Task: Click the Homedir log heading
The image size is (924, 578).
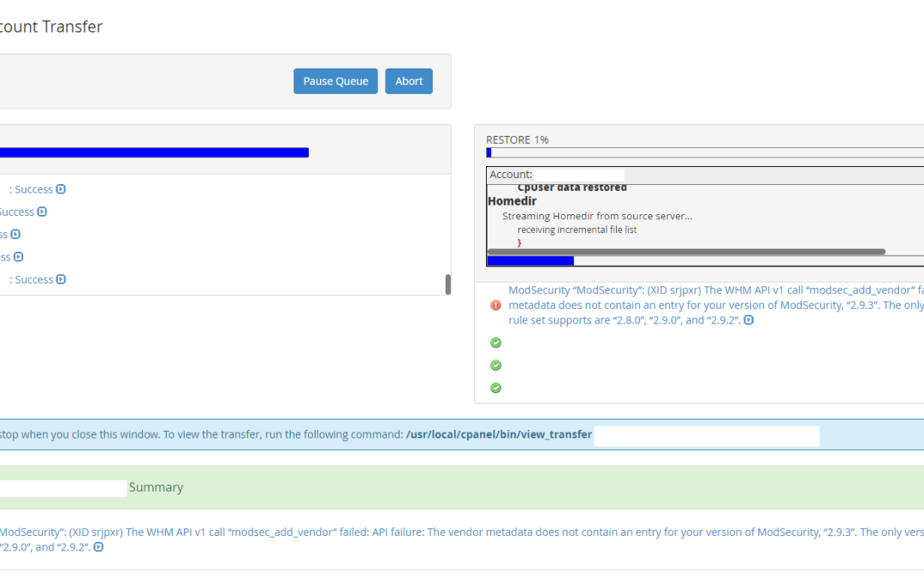Action: click(x=512, y=201)
